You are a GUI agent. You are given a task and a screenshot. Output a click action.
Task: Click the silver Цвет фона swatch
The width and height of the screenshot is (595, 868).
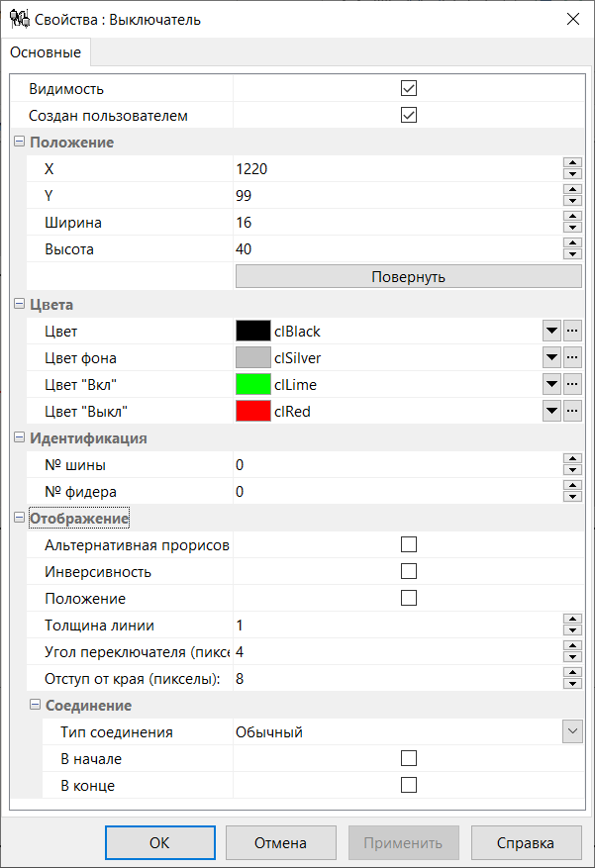coord(252,357)
